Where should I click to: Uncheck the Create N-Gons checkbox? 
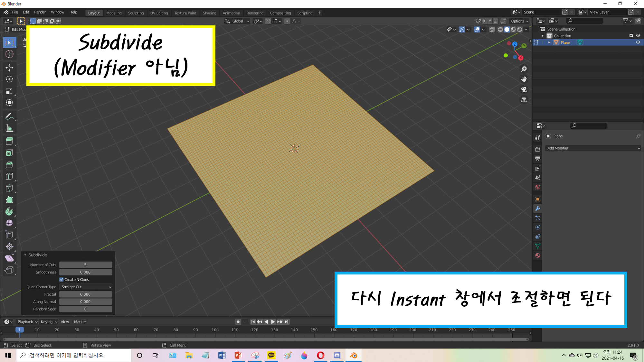coord(62,280)
